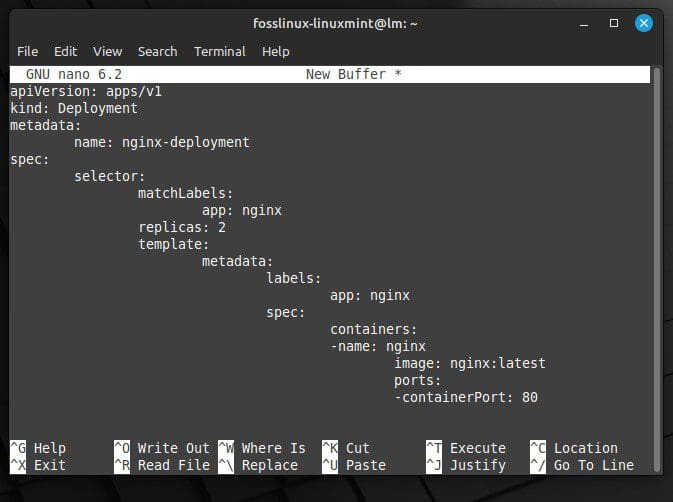Screen dimensions: 673x502
Task: Click the 'containers:' line
Action: pos(373,329)
